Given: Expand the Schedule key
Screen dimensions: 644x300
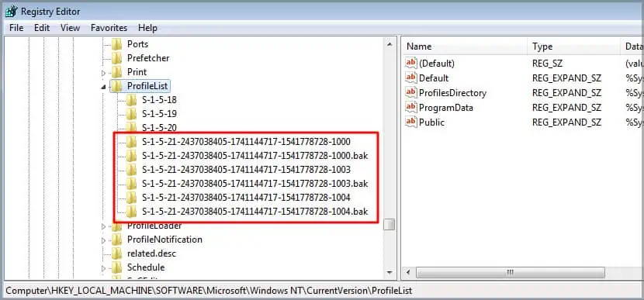Looking at the screenshot, I should [103, 268].
